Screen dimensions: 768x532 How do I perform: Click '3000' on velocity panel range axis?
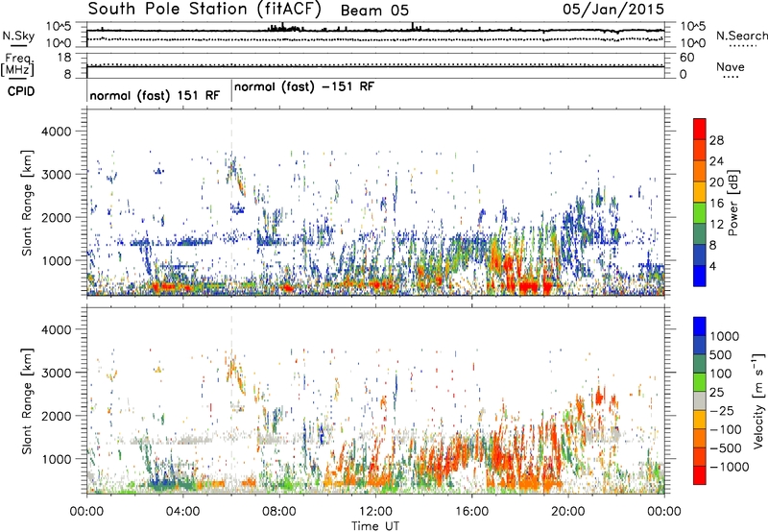[x=57, y=373]
